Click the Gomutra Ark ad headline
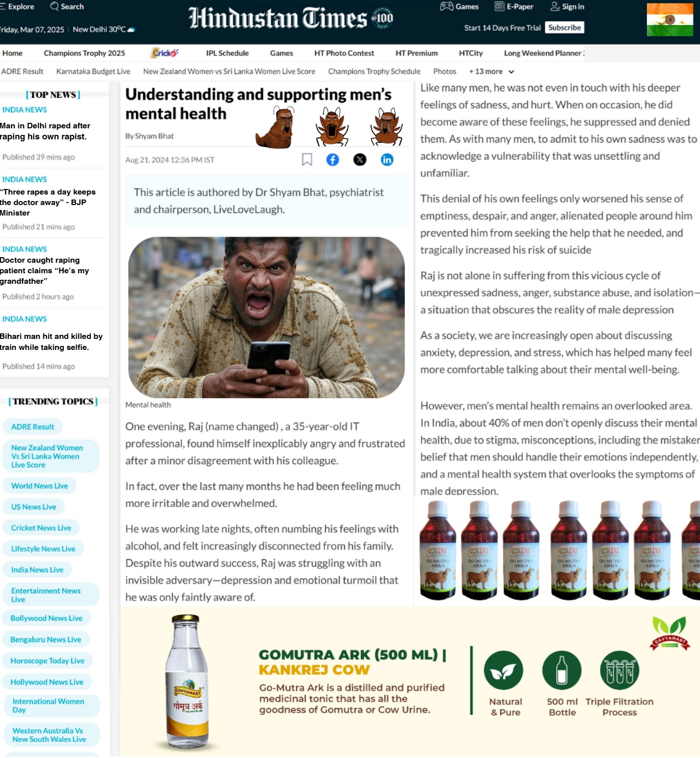The image size is (700, 758). [x=352, y=662]
